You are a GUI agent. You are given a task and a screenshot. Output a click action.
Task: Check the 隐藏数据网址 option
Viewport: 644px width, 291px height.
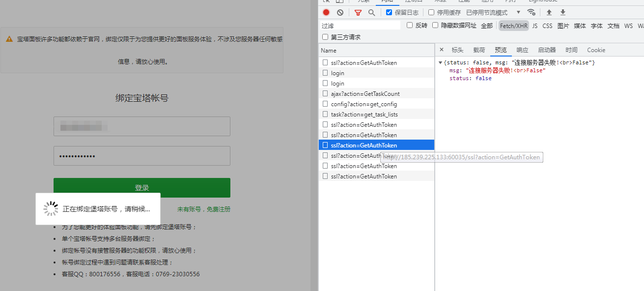tap(435, 25)
